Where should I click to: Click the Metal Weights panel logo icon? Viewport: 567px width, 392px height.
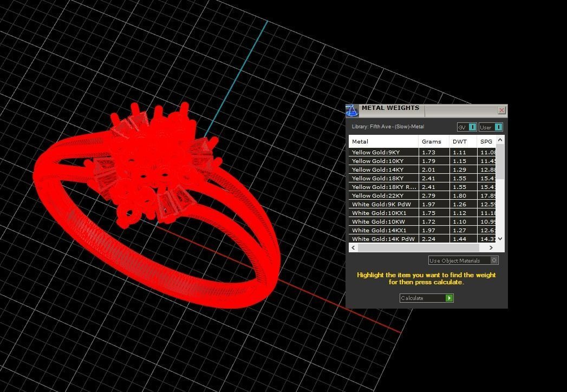tap(352, 110)
